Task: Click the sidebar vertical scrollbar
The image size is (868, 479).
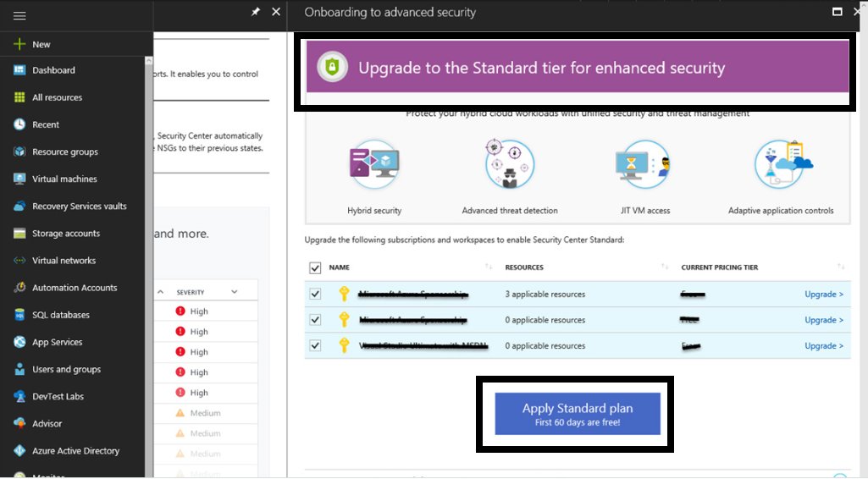Action: click(148, 266)
